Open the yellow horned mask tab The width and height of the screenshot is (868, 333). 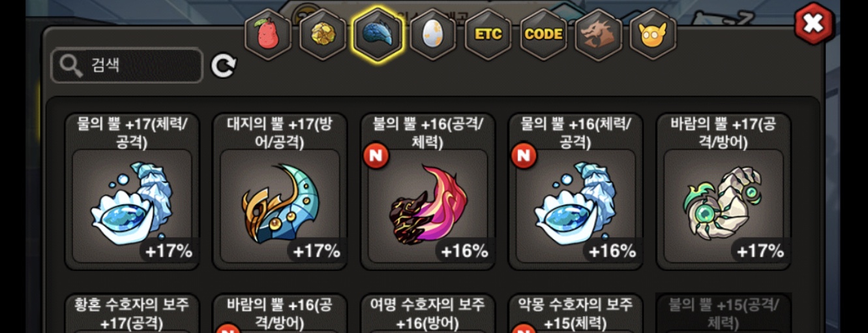point(653,34)
